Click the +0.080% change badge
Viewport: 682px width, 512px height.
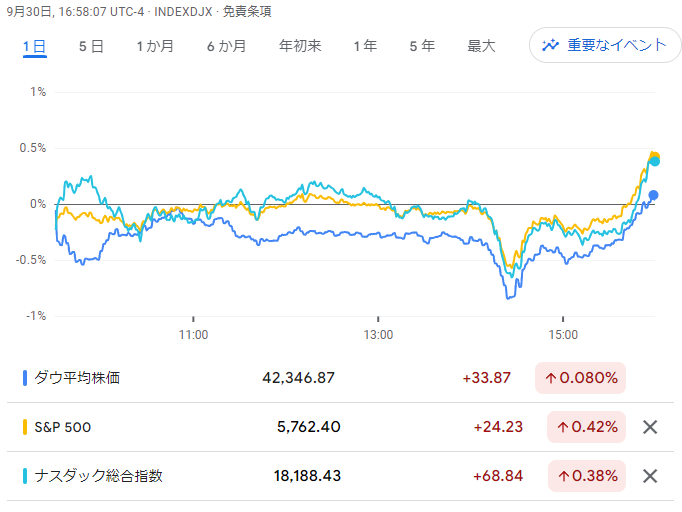pos(580,378)
